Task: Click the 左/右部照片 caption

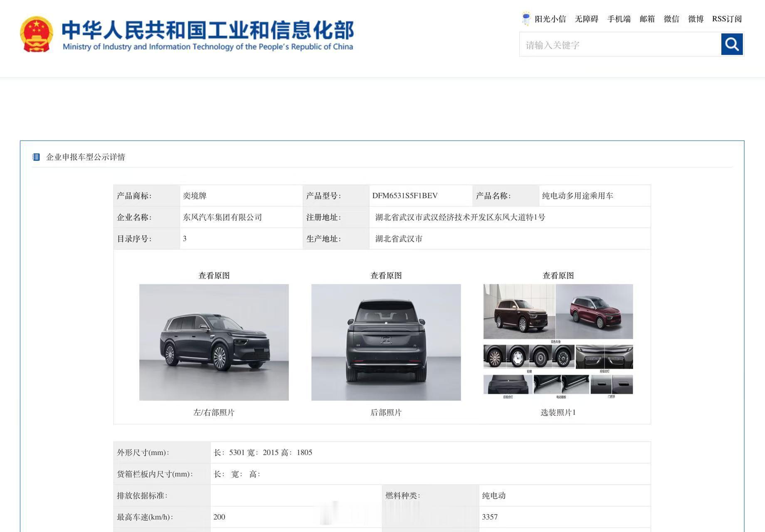Action: [x=214, y=412]
